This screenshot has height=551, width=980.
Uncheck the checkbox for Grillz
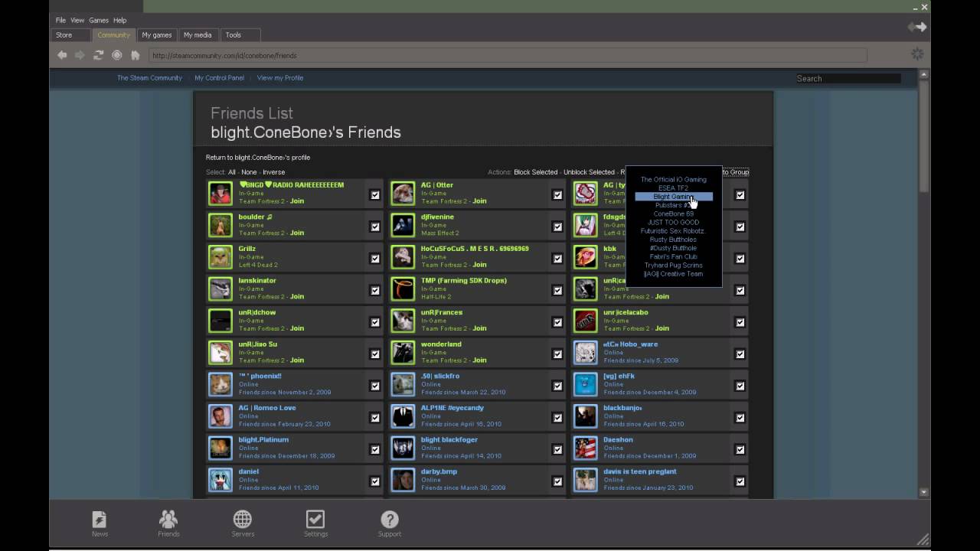point(375,259)
